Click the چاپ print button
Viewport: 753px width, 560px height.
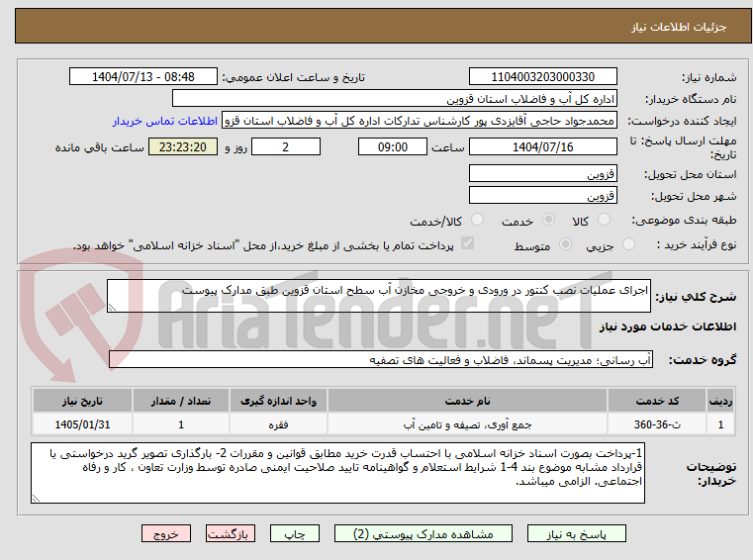click(295, 533)
